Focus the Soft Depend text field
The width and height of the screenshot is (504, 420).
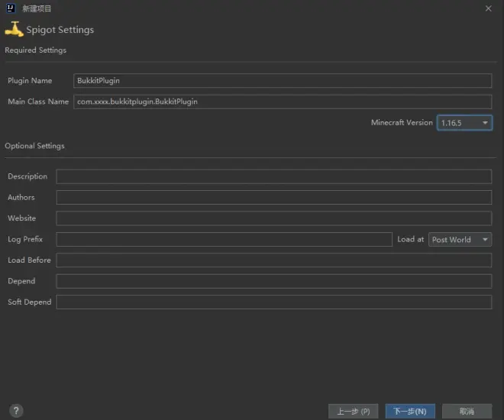[x=274, y=302]
